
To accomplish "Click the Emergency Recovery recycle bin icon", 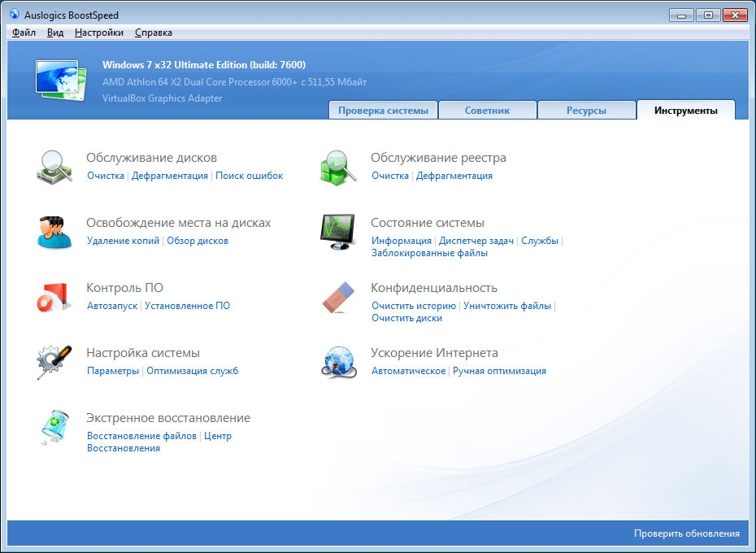I will pos(55,427).
